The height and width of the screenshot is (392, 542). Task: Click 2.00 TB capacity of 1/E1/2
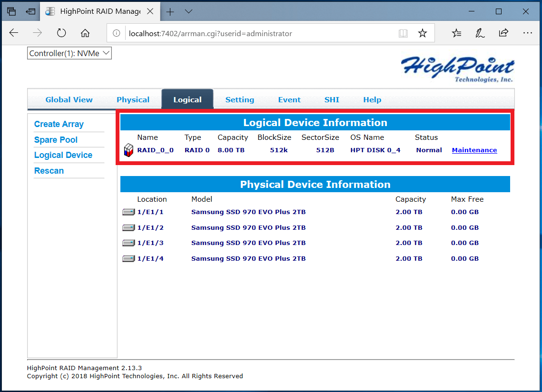click(409, 227)
